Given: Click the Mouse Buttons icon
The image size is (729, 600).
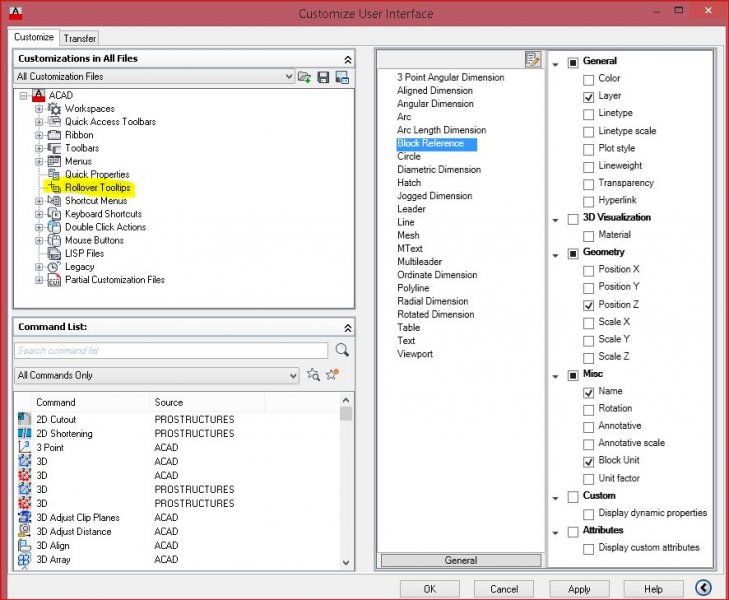Looking at the screenshot, I should pyautogui.click(x=54, y=240).
